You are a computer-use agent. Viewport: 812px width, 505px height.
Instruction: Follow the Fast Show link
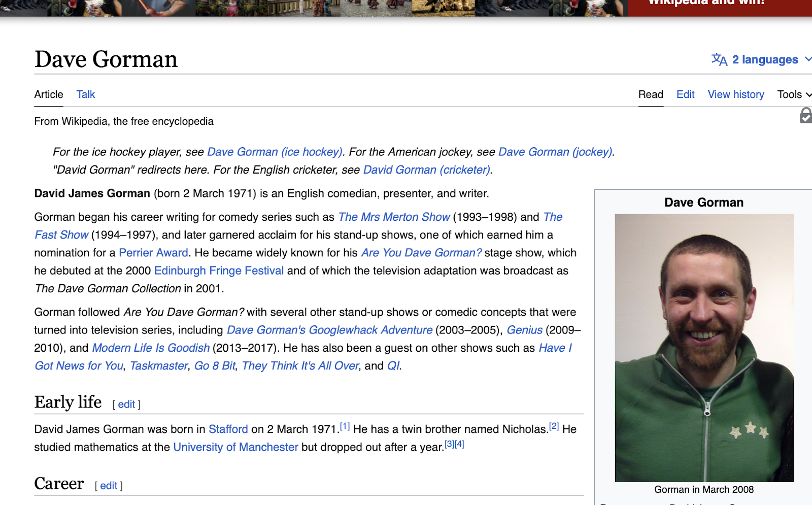pos(61,234)
